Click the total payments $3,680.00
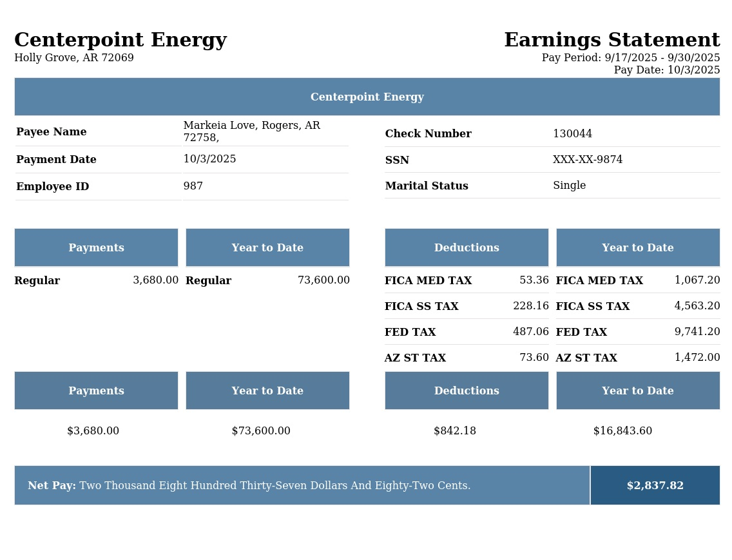This screenshot has width=732, height=560. (93, 430)
